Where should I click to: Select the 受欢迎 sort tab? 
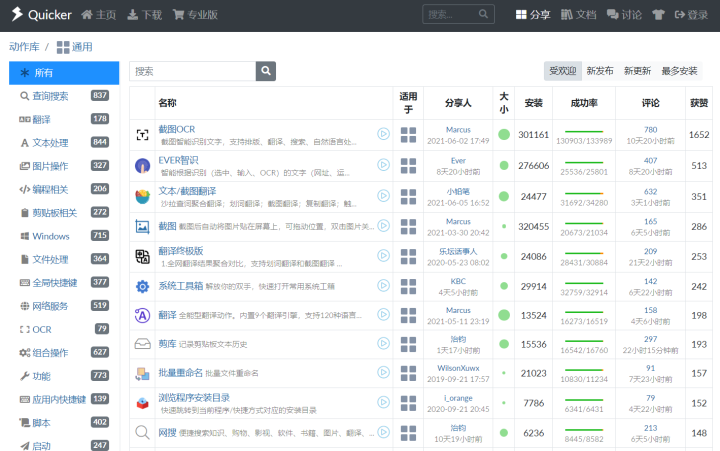coord(562,71)
